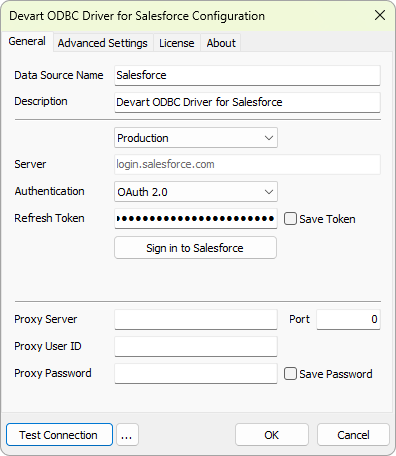Viewport: 396px width, 456px height.
Task: Click the Refresh Token password field
Action: (x=196, y=219)
